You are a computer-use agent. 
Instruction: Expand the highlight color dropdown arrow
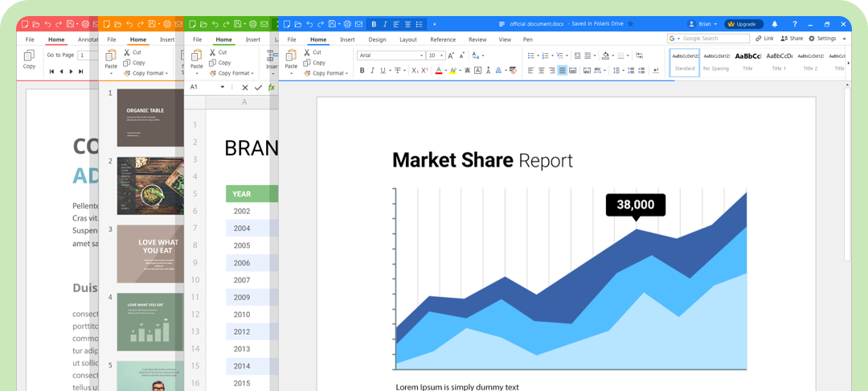point(460,71)
